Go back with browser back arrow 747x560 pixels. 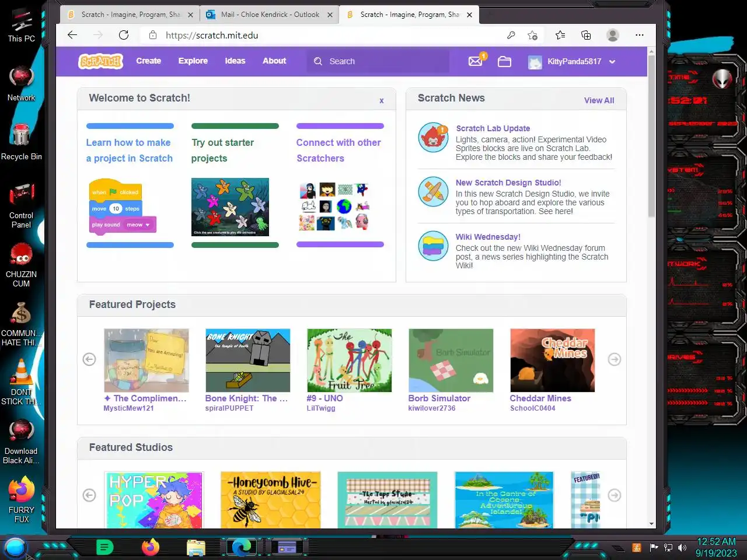coord(72,35)
